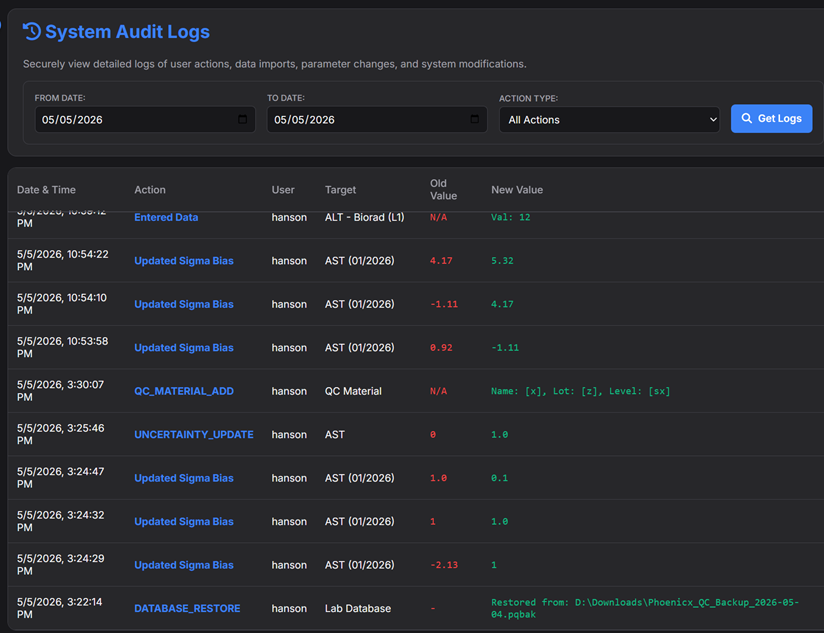824x633 pixels.
Task: Click the Action column header
Action: pos(150,190)
